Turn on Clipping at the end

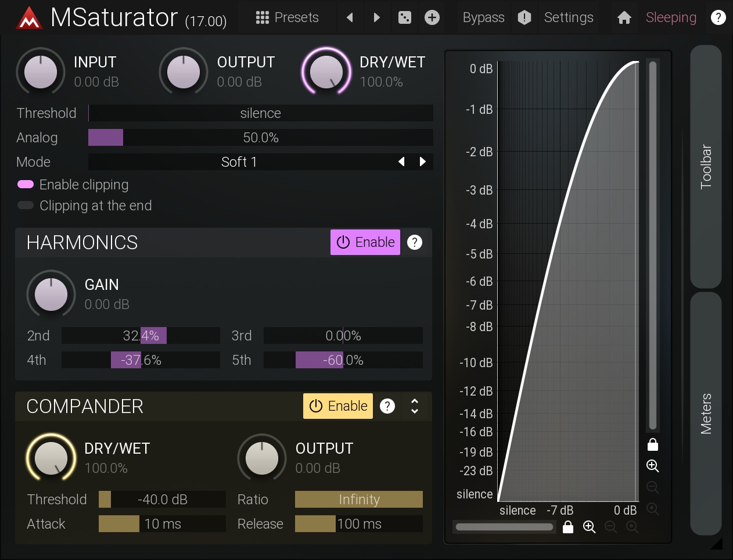coord(26,206)
